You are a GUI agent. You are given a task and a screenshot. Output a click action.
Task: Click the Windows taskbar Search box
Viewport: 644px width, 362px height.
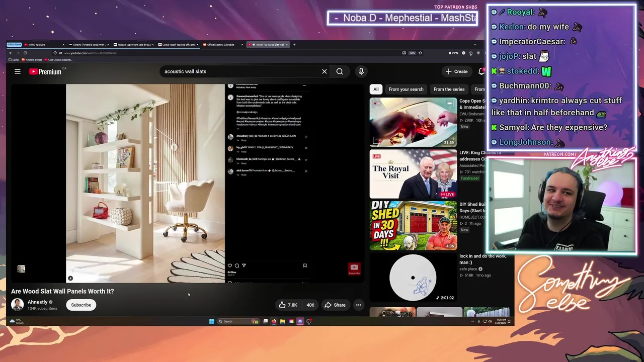238,321
